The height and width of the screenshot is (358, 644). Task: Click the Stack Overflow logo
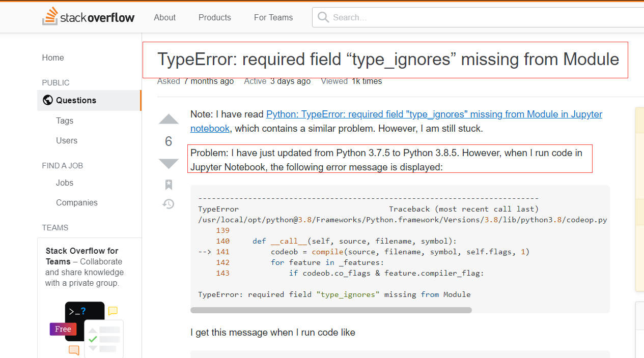(89, 17)
